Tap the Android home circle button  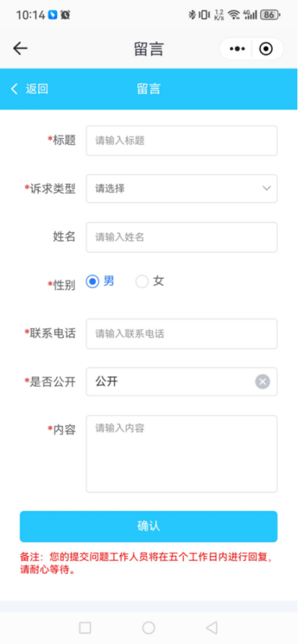148,627
